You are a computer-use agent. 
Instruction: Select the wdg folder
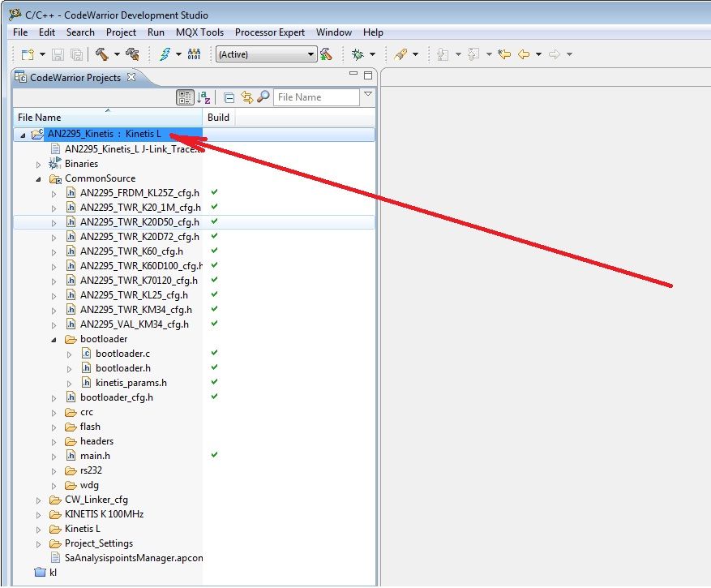pyautogui.click(x=89, y=485)
